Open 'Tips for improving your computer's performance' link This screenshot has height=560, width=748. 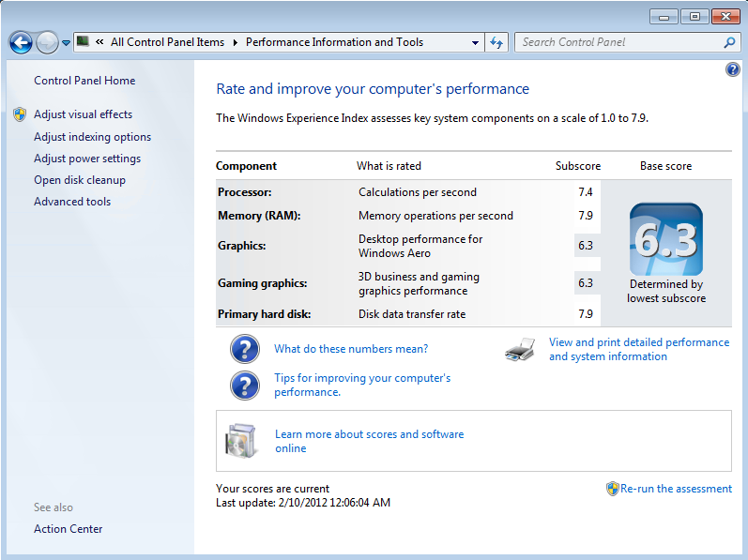pyautogui.click(x=362, y=386)
